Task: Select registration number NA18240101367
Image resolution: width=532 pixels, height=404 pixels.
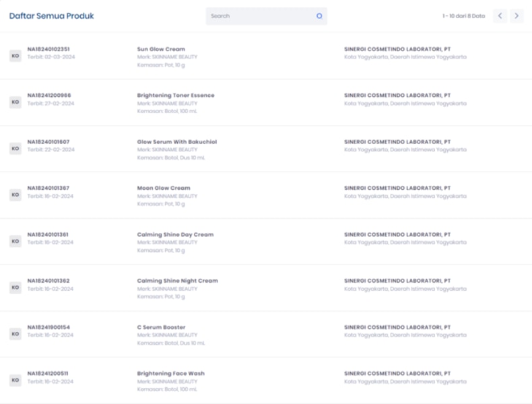Action: [48, 188]
